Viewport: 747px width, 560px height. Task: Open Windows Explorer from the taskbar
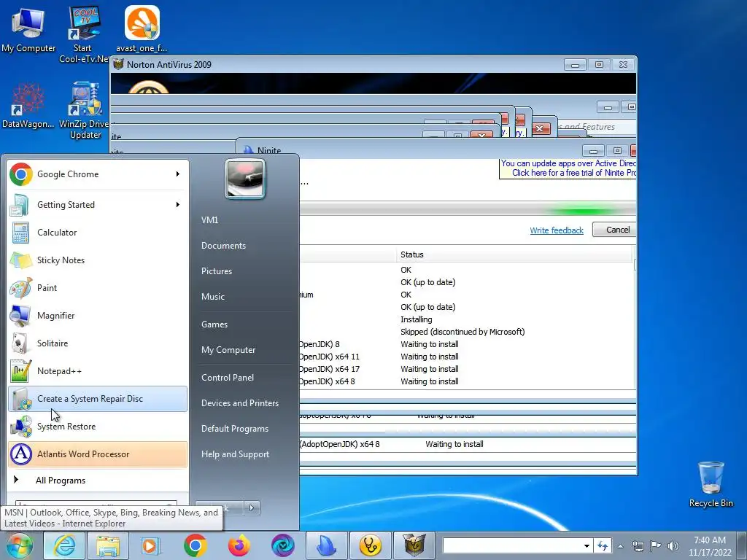(x=108, y=545)
